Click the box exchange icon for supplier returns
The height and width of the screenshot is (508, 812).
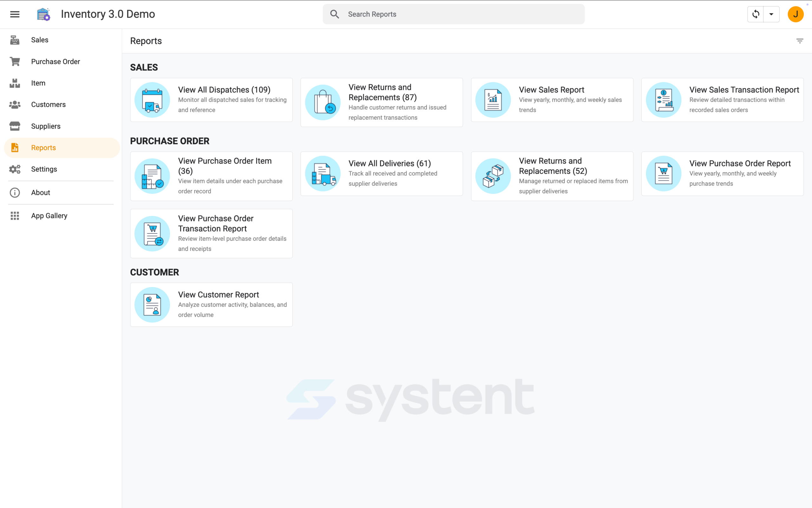tap(493, 176)
